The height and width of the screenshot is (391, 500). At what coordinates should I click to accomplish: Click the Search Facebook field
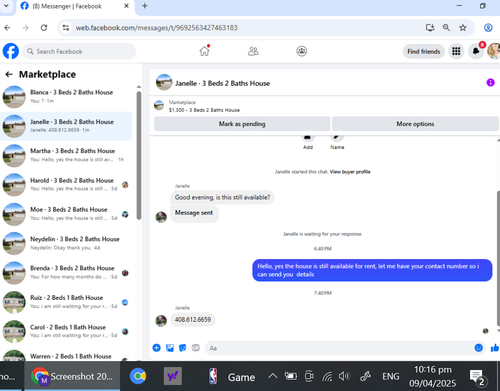(x=79, y=51)
